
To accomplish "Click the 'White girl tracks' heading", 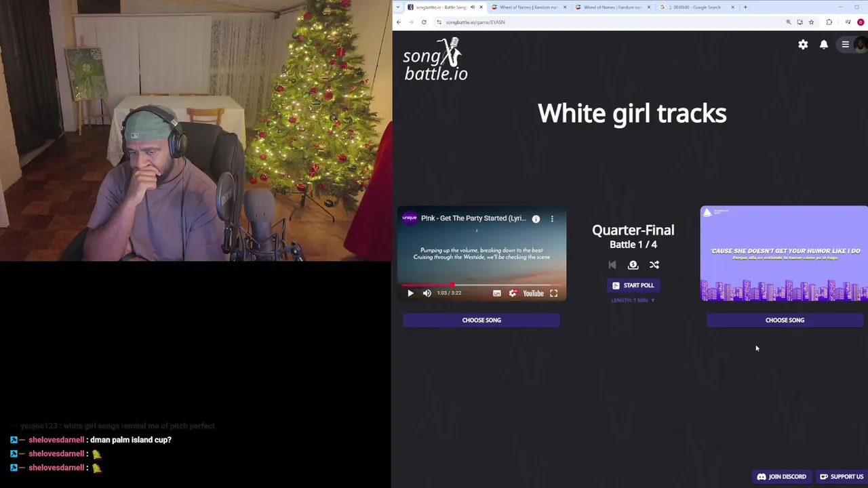I will click(632, 113).
